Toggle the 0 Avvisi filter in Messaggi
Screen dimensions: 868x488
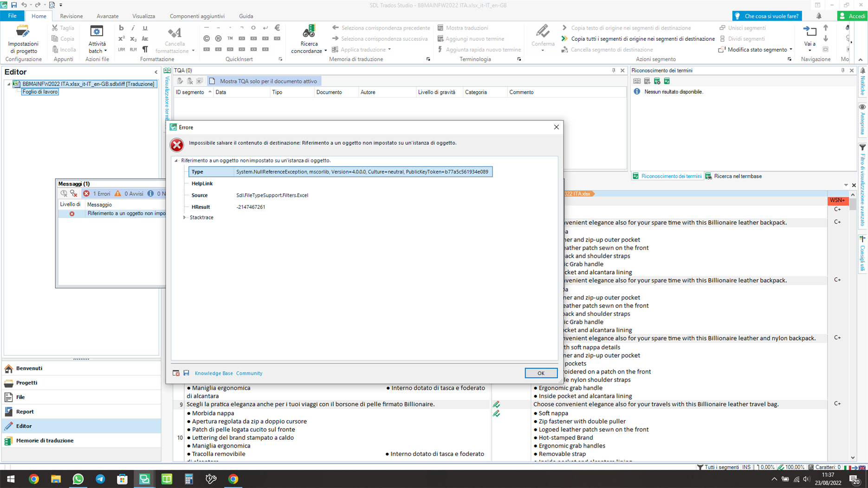click(x=129, y=193)
